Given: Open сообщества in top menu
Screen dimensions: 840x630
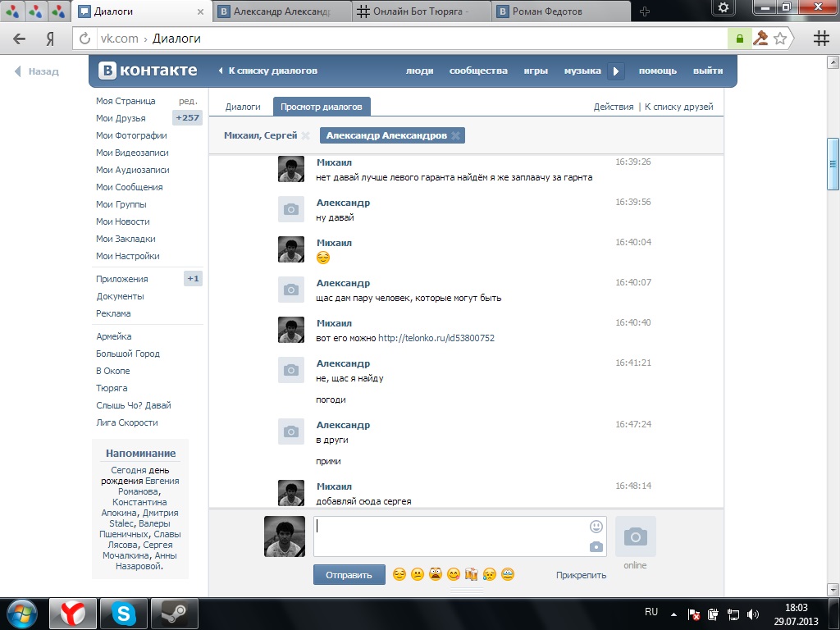Looking at the screenshot, I should click(478, 71).
